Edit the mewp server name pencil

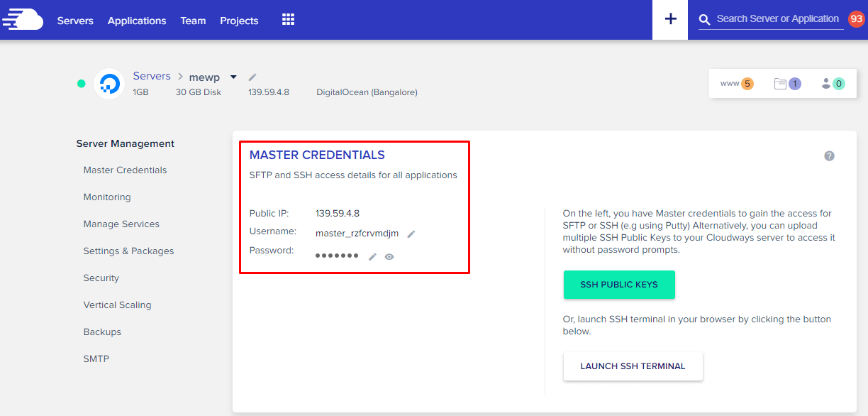tap(252, 77)
